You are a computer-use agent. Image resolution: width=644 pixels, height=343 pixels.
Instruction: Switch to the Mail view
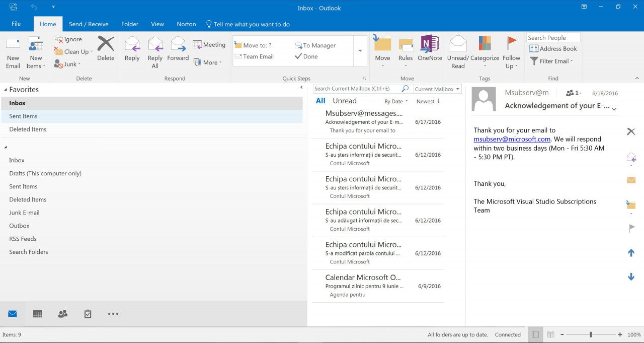[x=13, y=314]
